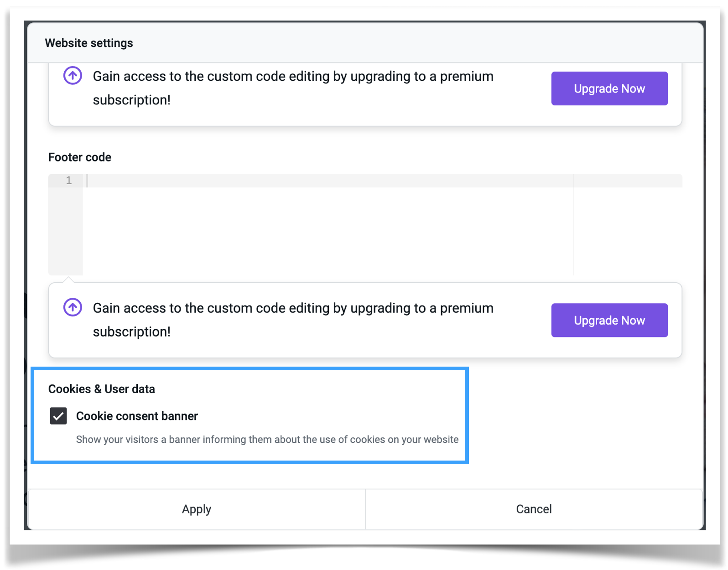The height and width of the screenshot is (570, 728).
Task: Uncheck the Cookie consent banner checkbox
Action: pos(58,416)
